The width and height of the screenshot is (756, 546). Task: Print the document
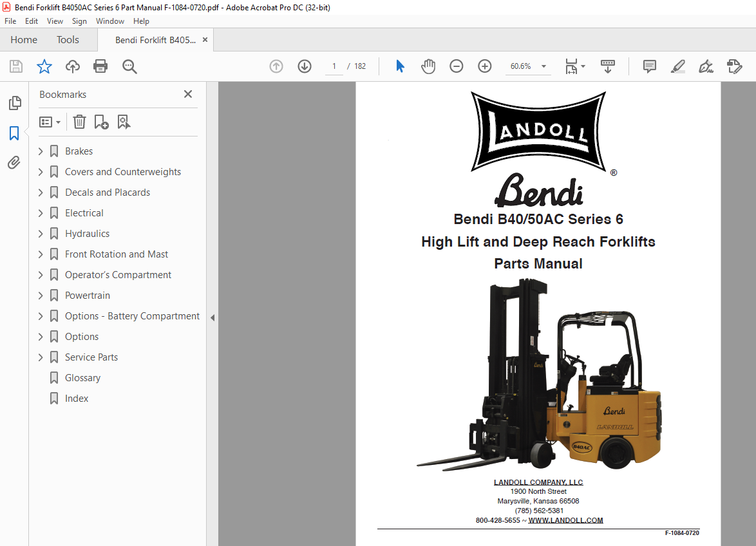(x=100, y=66)
